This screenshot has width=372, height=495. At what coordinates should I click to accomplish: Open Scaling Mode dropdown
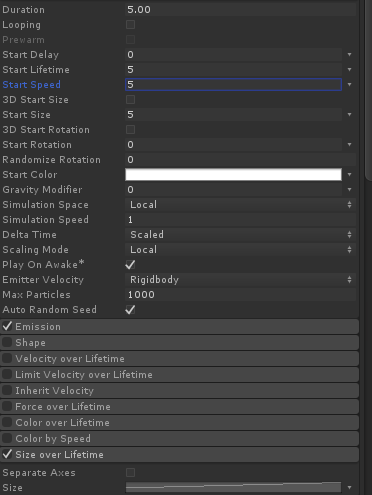(x=241, y=250)
